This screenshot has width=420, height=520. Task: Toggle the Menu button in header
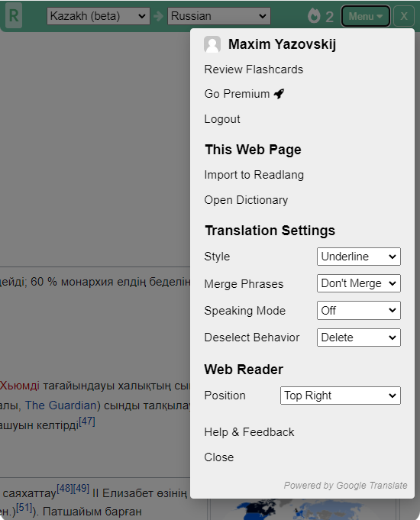point(365,16)
